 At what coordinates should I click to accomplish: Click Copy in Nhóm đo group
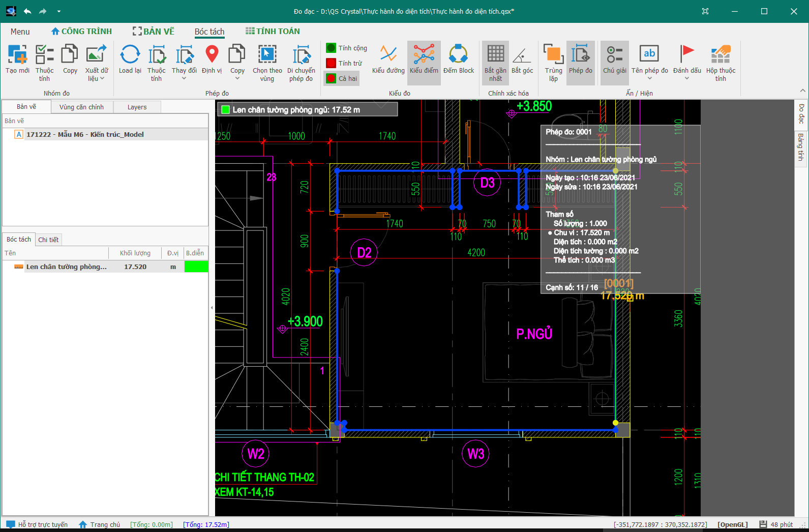(70, 59)
